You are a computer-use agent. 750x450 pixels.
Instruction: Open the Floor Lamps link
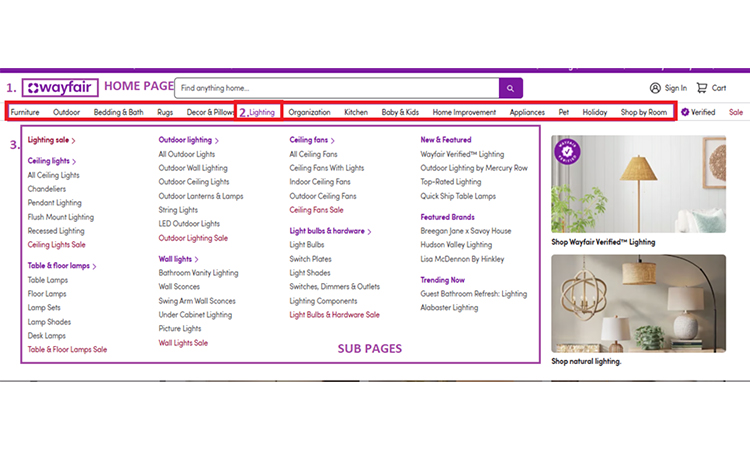[x=47, y=294]
